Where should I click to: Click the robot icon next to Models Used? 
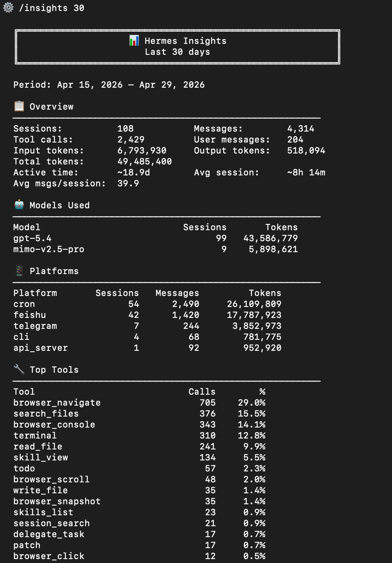pyautogui.click(x=19, y=205)
